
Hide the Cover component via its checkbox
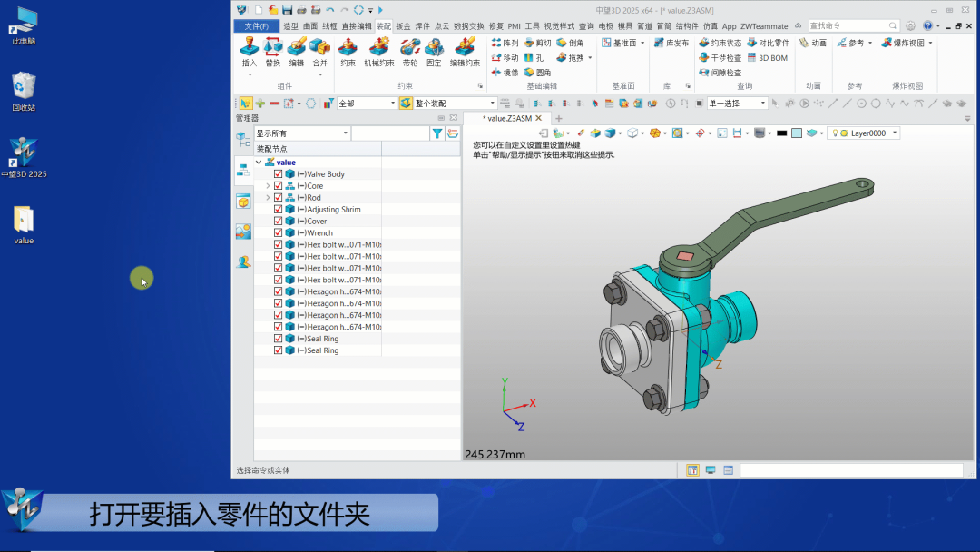[x=279, y=222]
